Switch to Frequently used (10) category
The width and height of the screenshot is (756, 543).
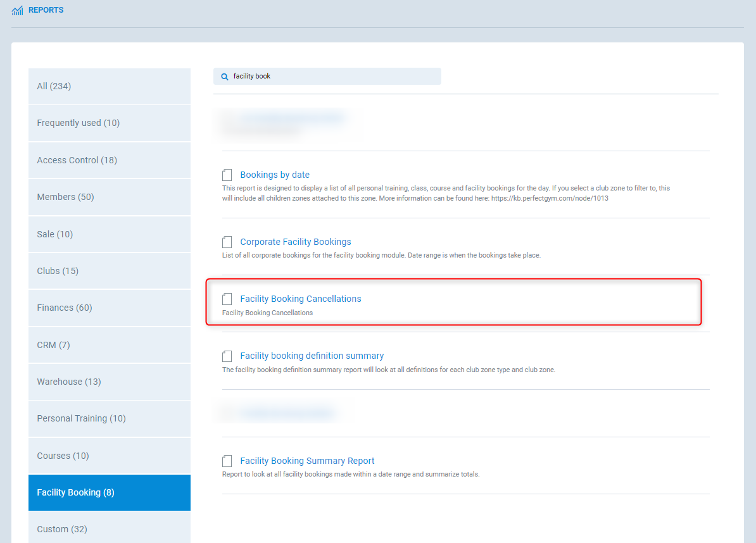pos(109,123)
